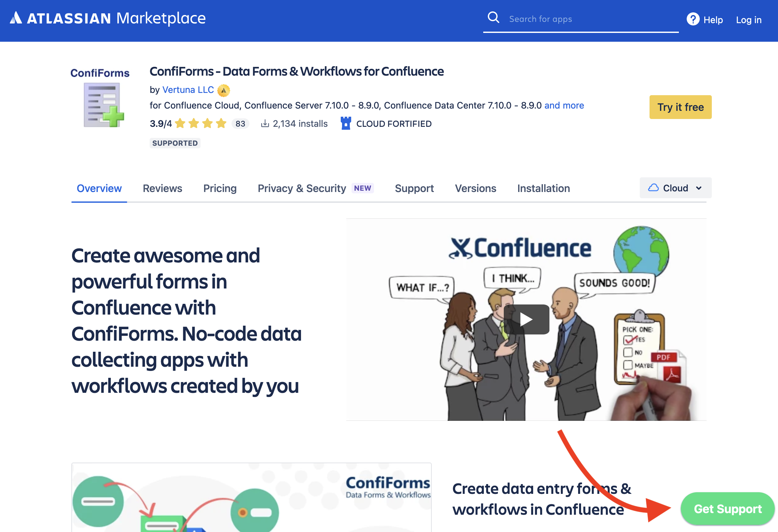778x532 pixels.
Task: Open the Vertuna LLC developer link
Action: 188,90
